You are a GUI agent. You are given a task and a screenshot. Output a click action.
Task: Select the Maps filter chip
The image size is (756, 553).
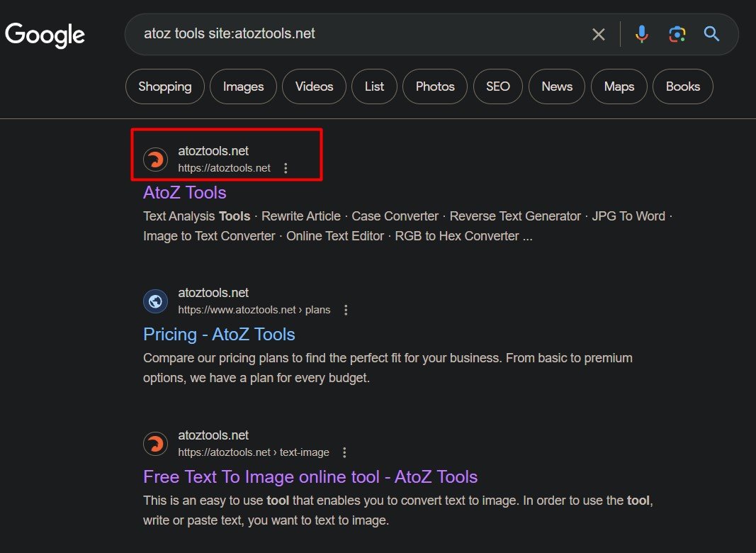point(619,86)
